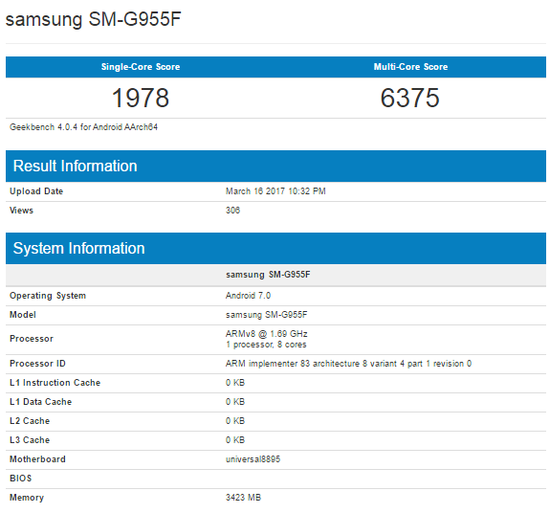Click the universal8895 motherboard value
This screenshot has width=550, height=513.
(x=253, y=459)
